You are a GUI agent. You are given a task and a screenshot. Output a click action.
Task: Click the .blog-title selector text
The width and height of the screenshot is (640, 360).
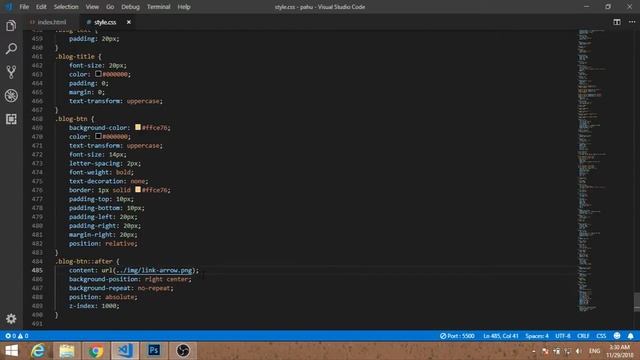(x=75, y=56)
